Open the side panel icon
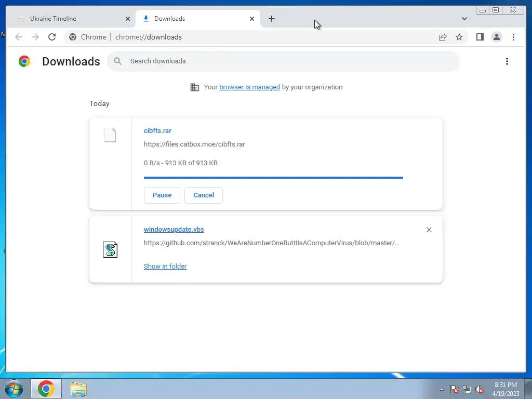The width and height of the screenshot is (532, 399). click(480, 37)
